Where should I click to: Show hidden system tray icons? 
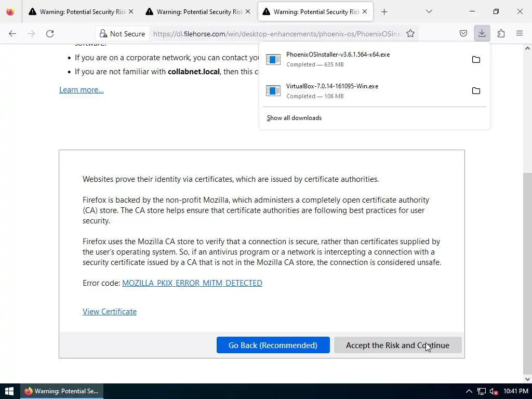point(469,391)
